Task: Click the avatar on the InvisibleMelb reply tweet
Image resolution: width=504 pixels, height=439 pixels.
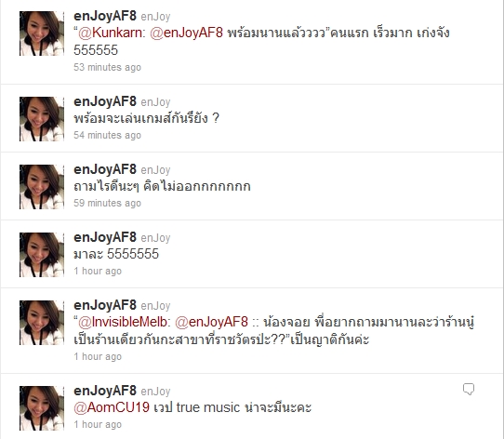Action: point(42,323)
